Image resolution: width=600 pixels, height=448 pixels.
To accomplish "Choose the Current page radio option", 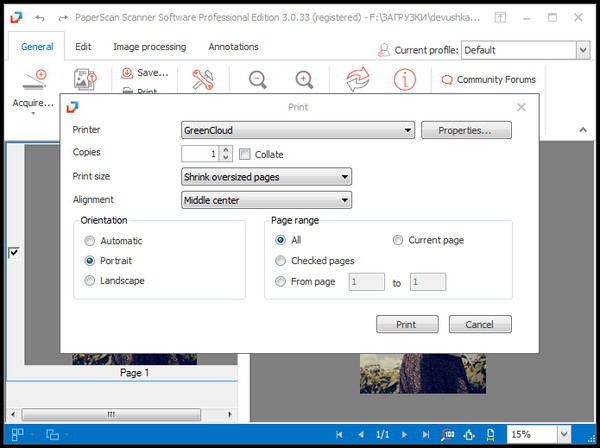I will [398, 240].
